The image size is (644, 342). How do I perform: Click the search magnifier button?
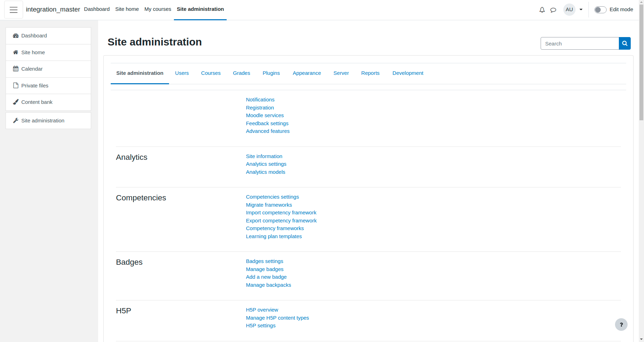[x=625, y=43]
